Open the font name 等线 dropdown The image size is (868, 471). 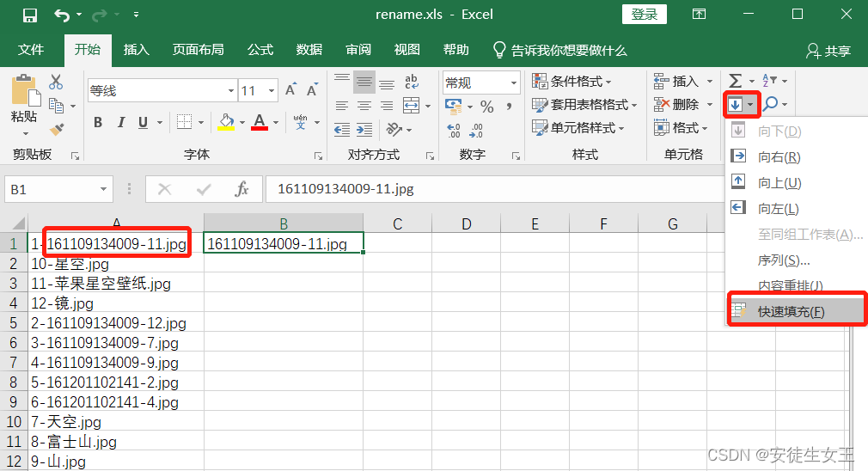[x=231, y=91]
